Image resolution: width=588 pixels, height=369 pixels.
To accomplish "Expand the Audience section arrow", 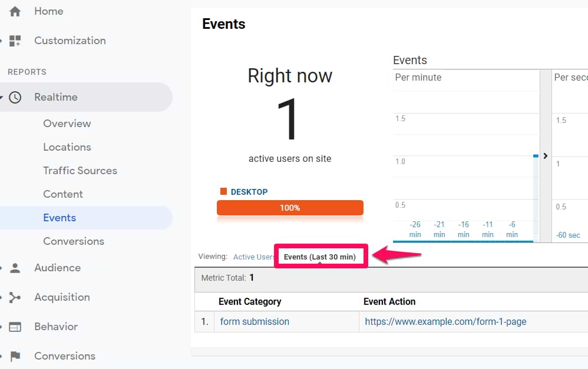I will [2, 268].
